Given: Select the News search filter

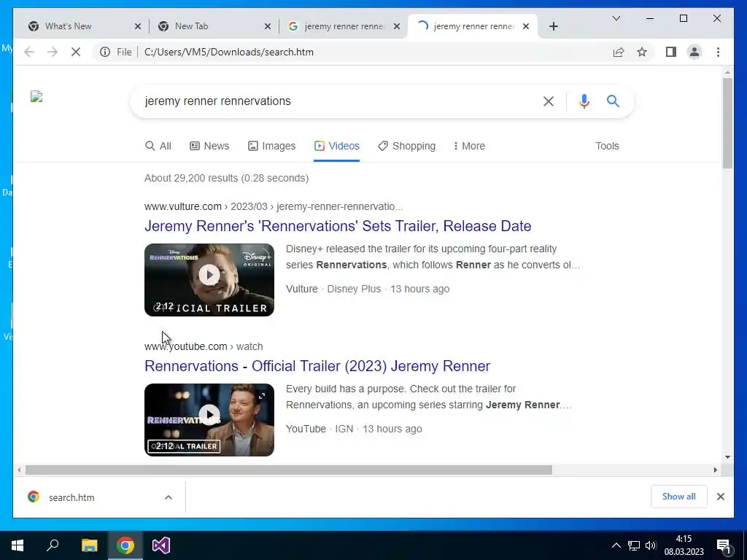Looking at the screenshot, I should [209, 146].
